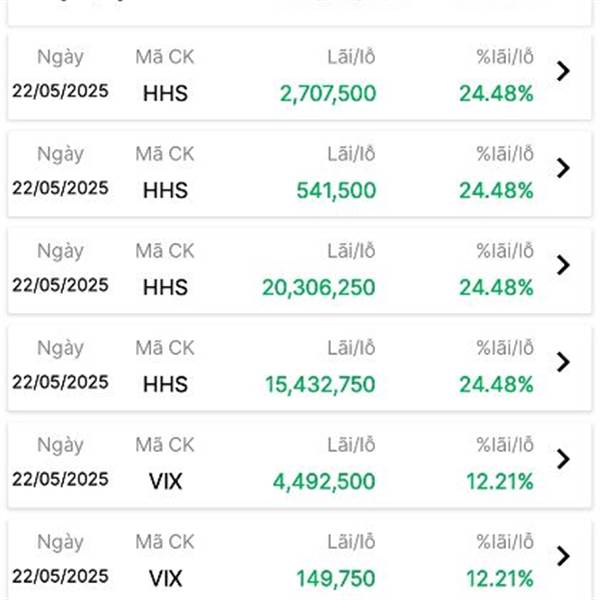Expand details of the HHS 20,306,250 entry
The height and width of the screenshot is (600, 600).
pyautogui.click(x=563, y=265)
